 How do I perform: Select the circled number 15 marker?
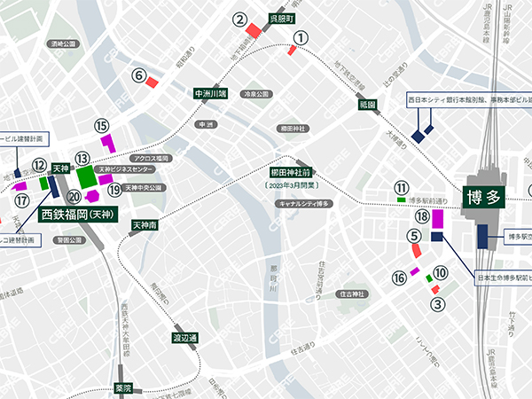pyautogui.click(x=102, y=126)
